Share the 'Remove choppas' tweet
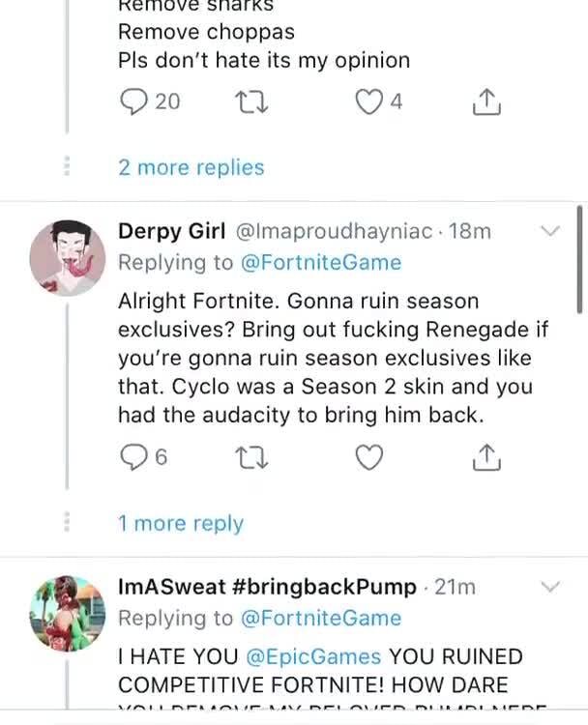 486,101
